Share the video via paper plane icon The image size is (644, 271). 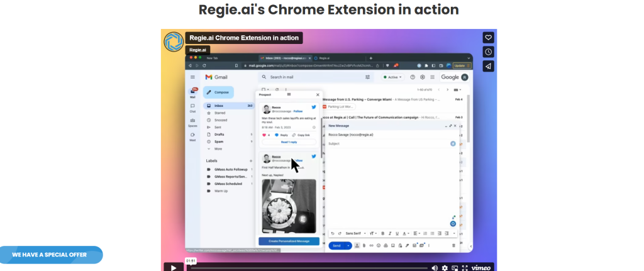coord(488,66)
